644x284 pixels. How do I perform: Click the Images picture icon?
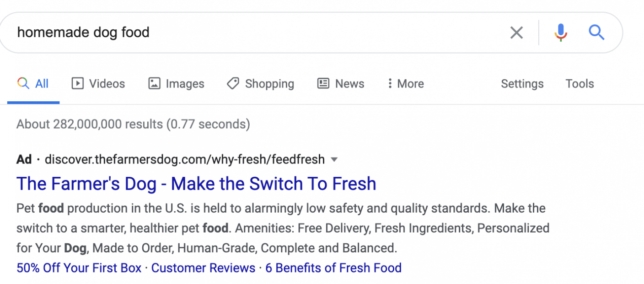click(154, 83)
